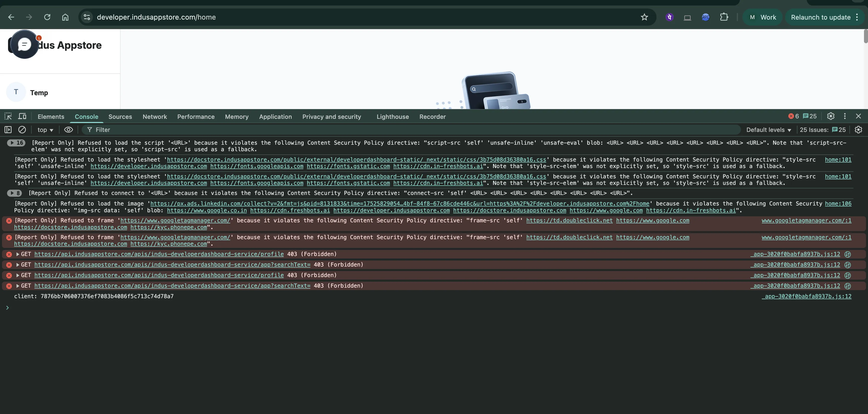Open the Extensions puzzle icon
The height and width of the screenshot is (414, 868).
[724, 17]
